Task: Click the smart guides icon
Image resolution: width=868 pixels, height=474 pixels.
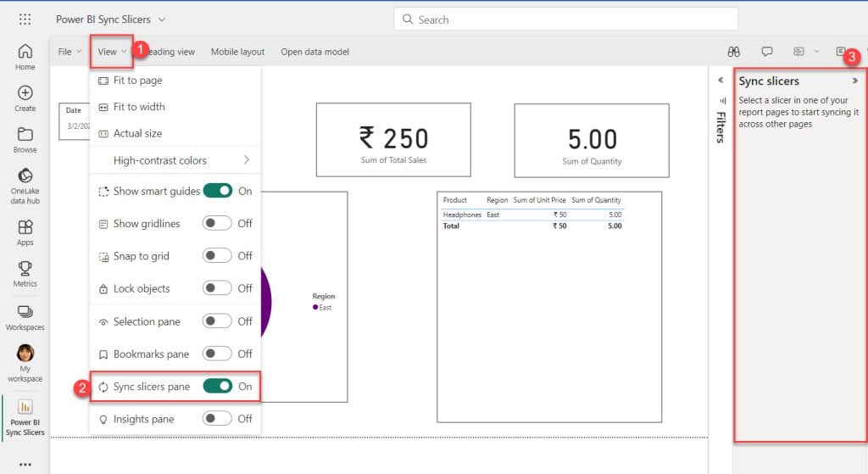Action: (x=103, y=192)
